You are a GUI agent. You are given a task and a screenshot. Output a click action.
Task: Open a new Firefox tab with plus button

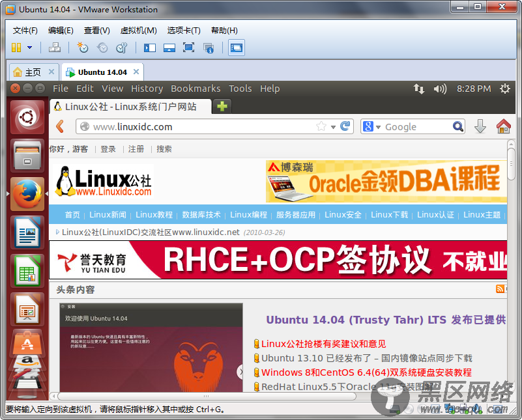[x=222, y=106]
